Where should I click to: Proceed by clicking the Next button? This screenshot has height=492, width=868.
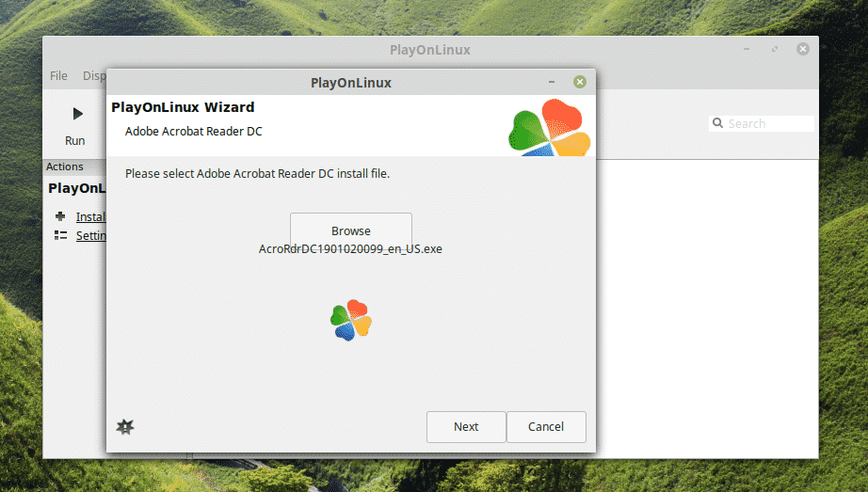(466, 426)
